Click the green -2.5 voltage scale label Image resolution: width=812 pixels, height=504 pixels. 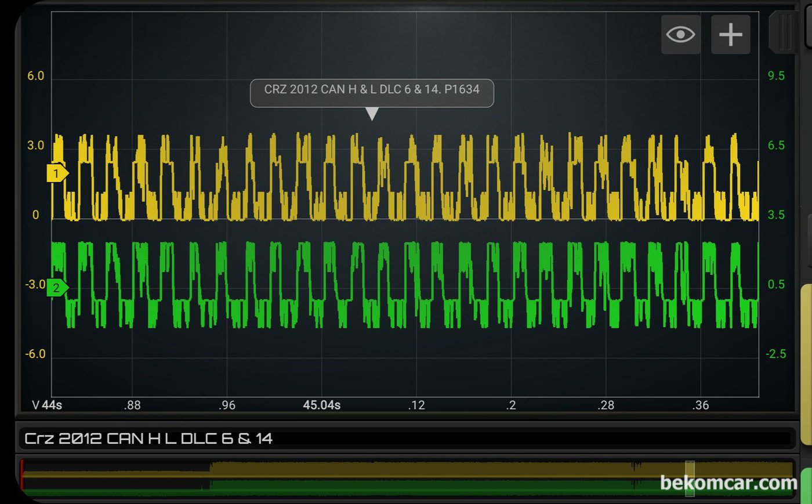click(776, 354)
